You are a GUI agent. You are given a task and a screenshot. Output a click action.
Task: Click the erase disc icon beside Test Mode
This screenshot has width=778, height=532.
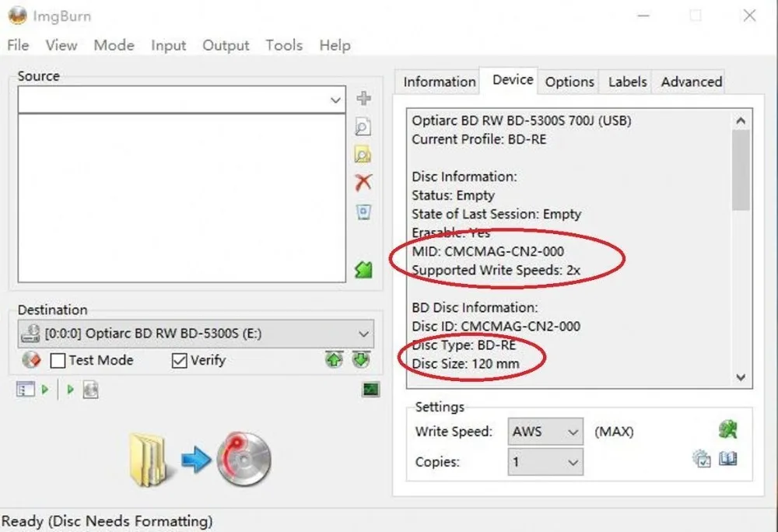31,360
